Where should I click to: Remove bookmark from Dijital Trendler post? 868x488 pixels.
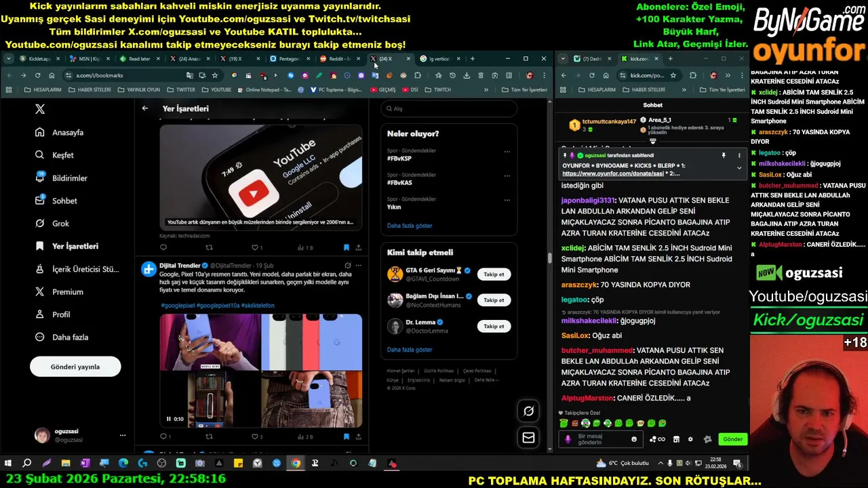(x=346, y=436)
